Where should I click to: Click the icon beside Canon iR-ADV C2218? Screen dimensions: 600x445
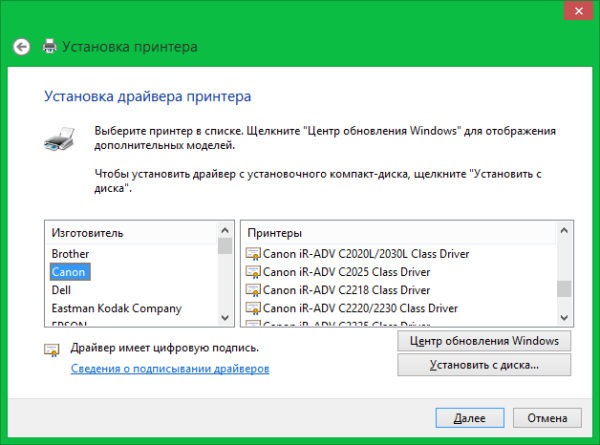coord(252,290)
